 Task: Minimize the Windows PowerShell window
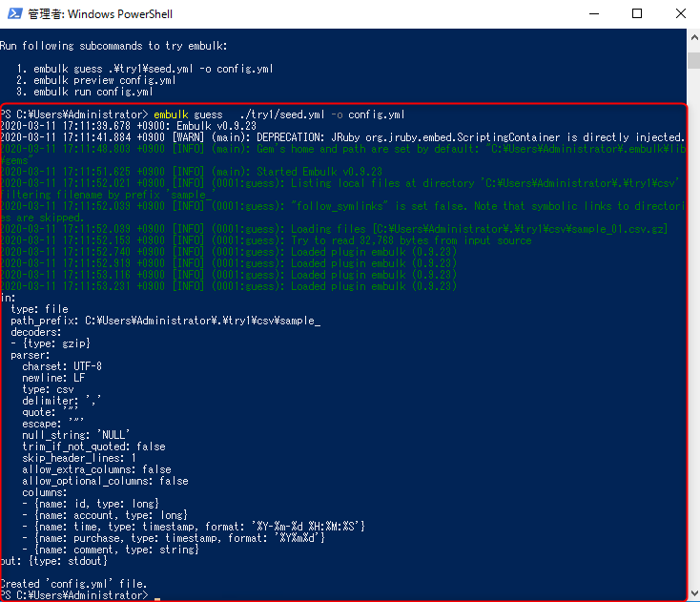(x=594, y=14)
